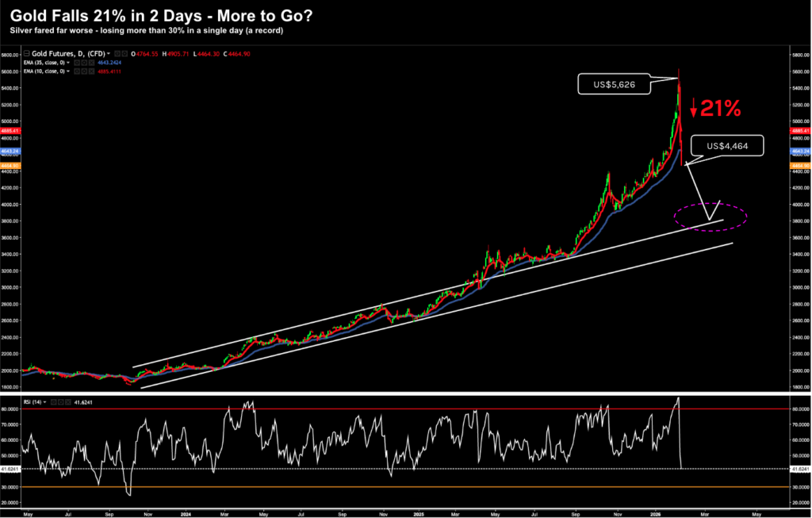Hide the EMA (35, close, 0) indicator
The height and width of the screenshot is (518, 812).
click(76, 63)
